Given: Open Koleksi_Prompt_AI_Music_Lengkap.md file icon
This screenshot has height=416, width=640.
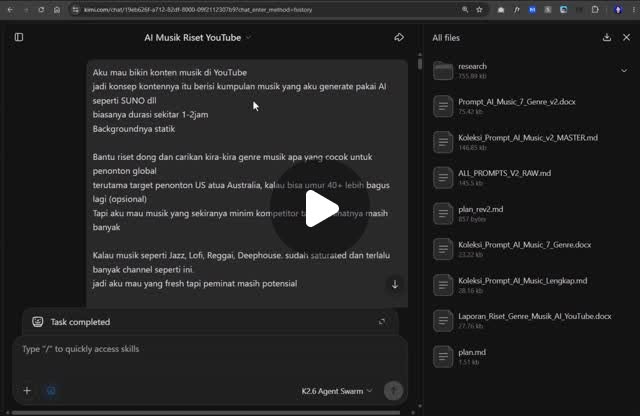Looking at the screenshot, I should [443, 285].
